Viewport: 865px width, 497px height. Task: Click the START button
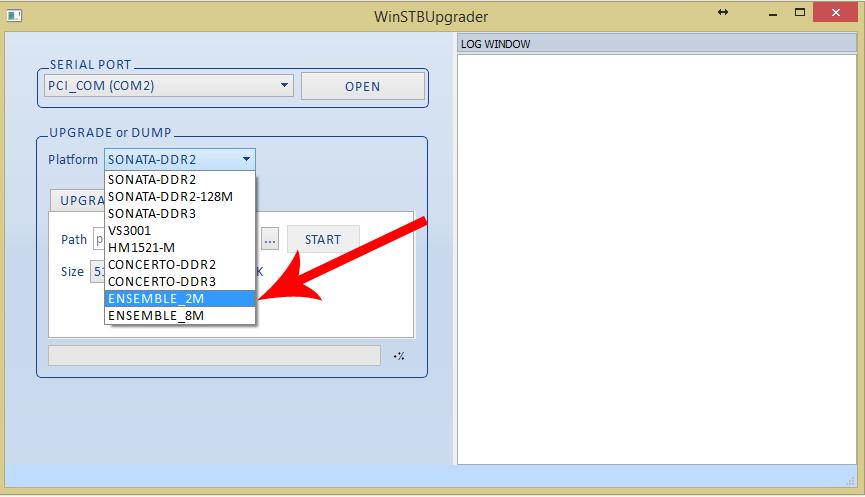pos(323,239)
